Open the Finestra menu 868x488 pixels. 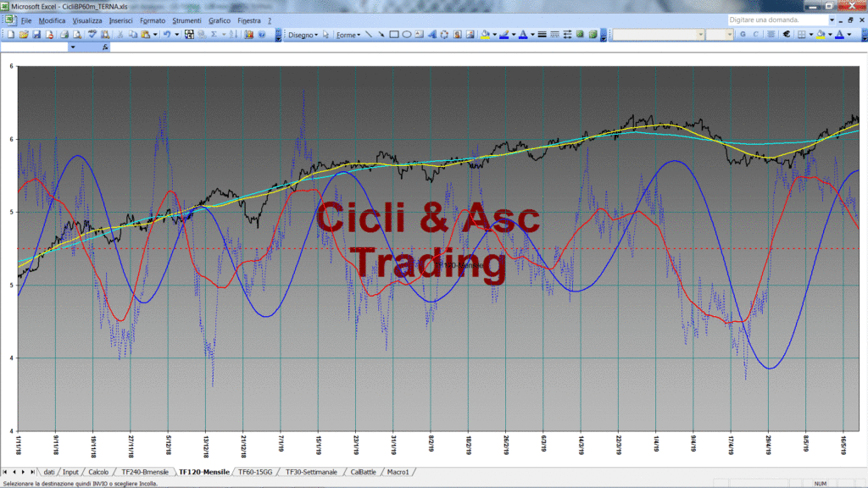pyautogui.click(x=249, y=20)
